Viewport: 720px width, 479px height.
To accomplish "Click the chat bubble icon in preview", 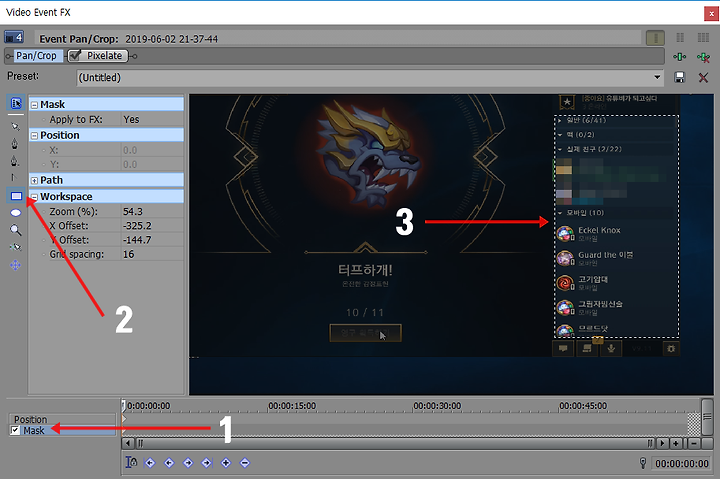I will click(x=563, y=349).
